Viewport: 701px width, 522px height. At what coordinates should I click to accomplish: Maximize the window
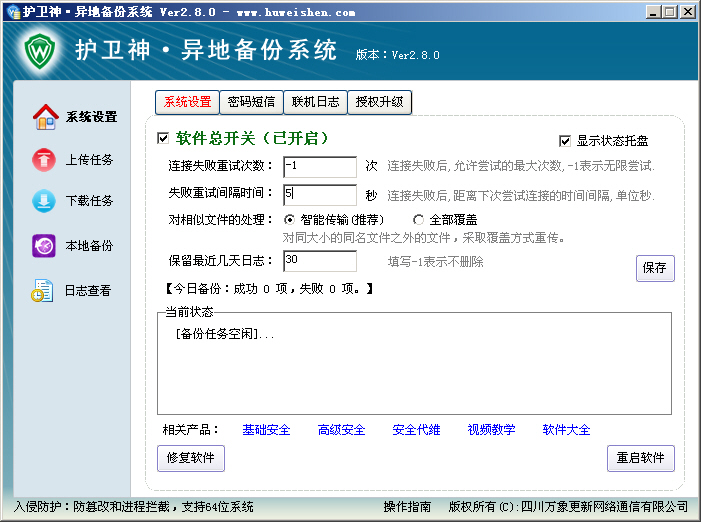click(x=670, y=12)
